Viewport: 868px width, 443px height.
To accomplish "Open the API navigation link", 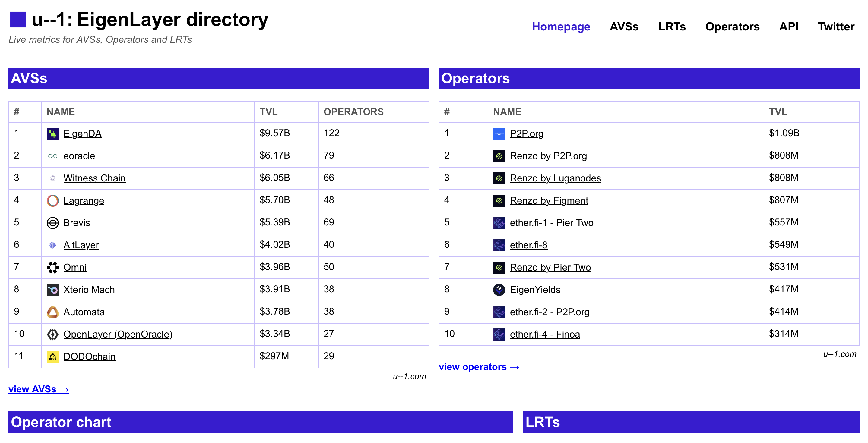I will point(788,27).
